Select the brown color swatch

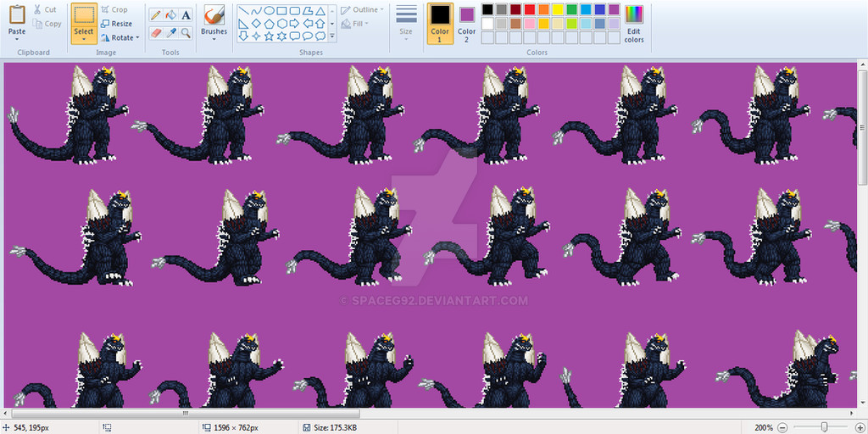[x=515, y=24]
